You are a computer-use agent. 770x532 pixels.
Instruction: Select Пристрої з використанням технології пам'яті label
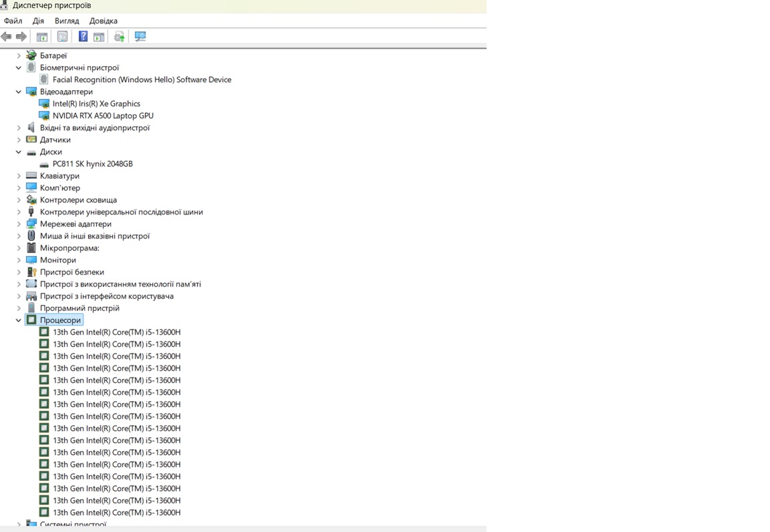[x=120, y=284]
